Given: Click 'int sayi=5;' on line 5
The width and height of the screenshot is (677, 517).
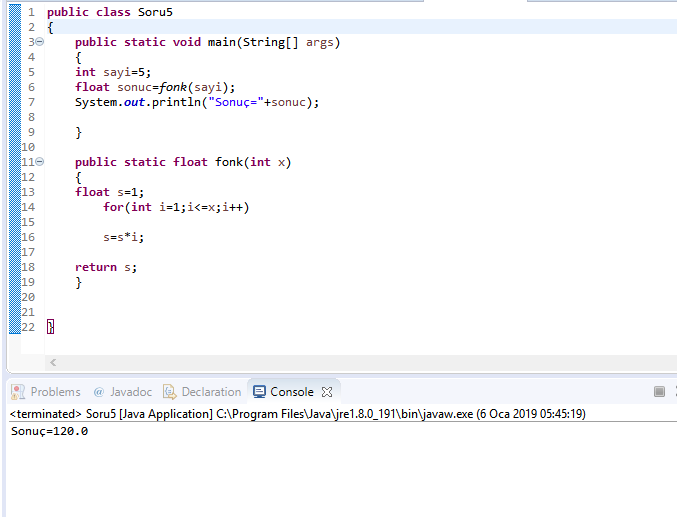Looking at the screenshot, I should (113, 72).
